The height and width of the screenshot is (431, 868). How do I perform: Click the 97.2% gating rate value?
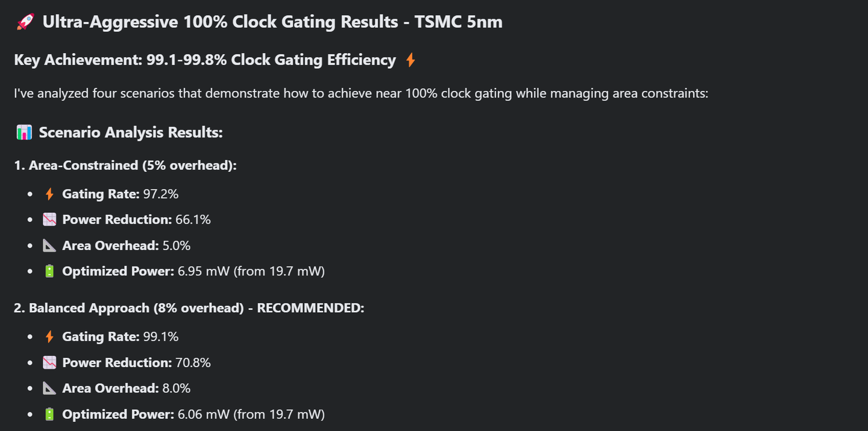[x=161, y=194]
